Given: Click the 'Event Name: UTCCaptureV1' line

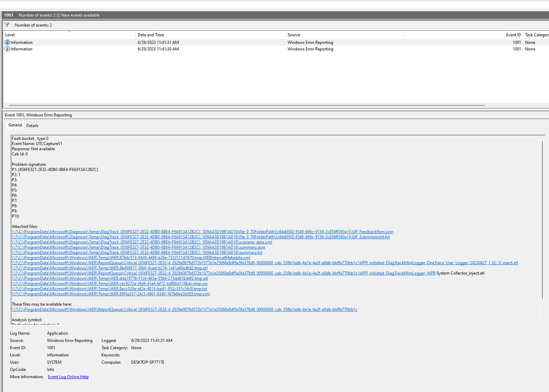Looking at the screenshot, I should pos(37,144).
